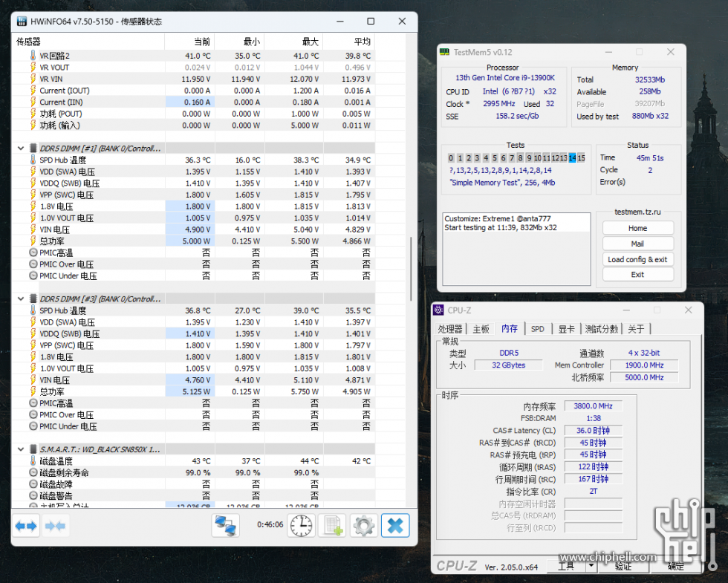Click the 确定 button in CPU-Z
The height and width of the screenshot is (583, 728).
(x=675, y=566)
